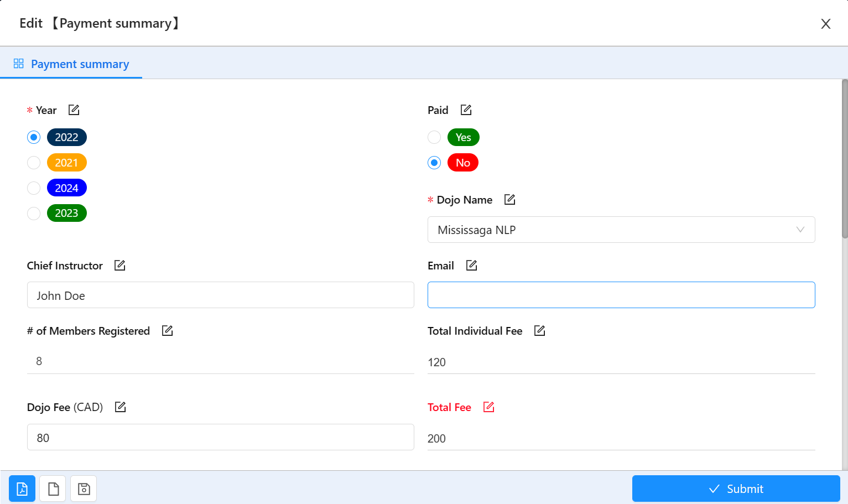848x504 pixels.
Task: Click the edit icon beside Year label
Action: (74, 110)
